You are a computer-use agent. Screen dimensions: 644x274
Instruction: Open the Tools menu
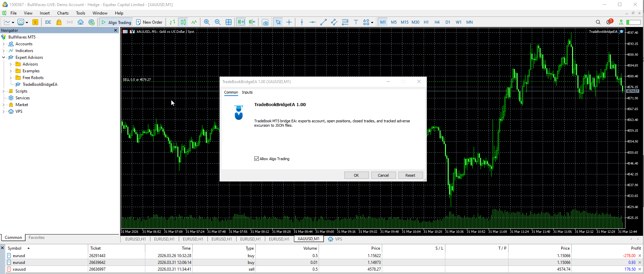(80, 13)
